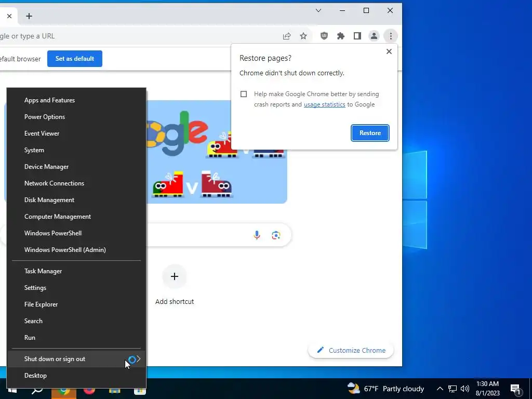Image resolution: width=532 pixels, height=399 pixels.
Task: Select Computer Management
Action: (76, 217)
